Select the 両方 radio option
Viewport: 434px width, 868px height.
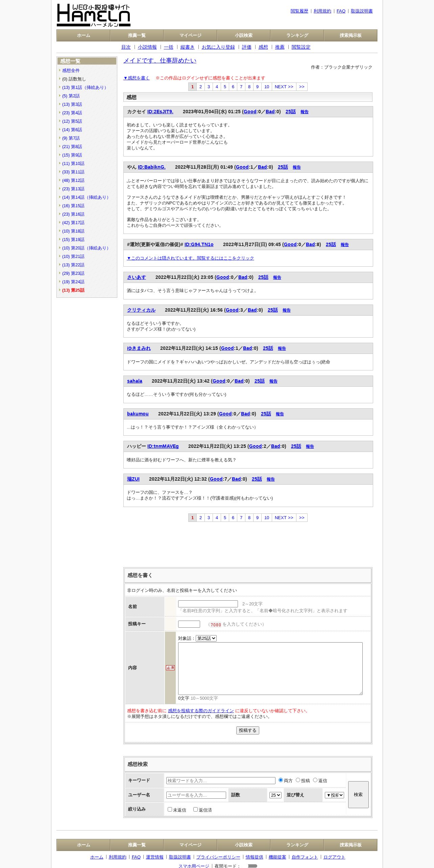[x=281, y=780]
